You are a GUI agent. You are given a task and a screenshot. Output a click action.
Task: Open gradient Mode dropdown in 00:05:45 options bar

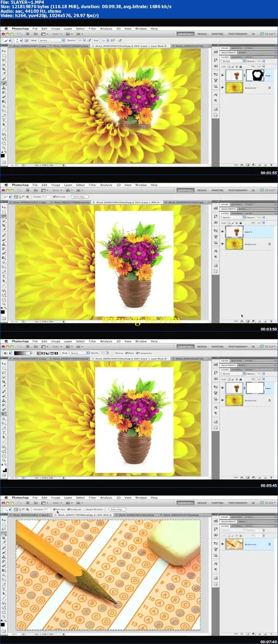click(x=79, y=352)
